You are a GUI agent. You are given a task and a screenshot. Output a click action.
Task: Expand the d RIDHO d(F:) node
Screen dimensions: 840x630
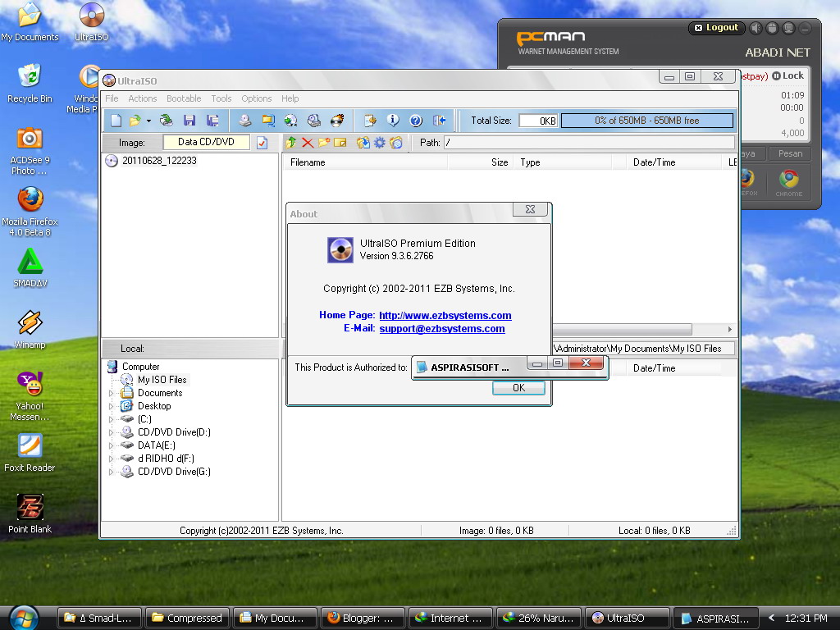click(x=111, y=459)
